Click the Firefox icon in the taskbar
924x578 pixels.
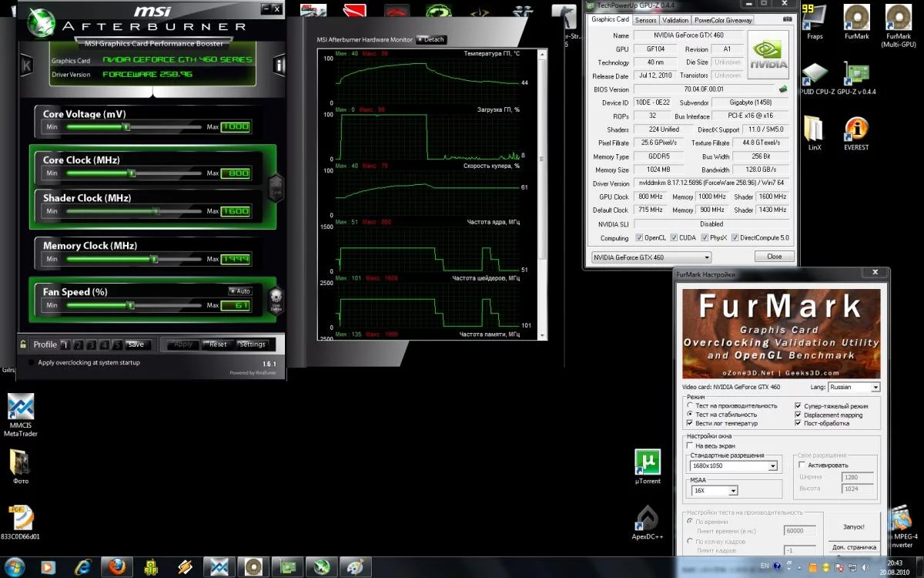coord(116,567)
